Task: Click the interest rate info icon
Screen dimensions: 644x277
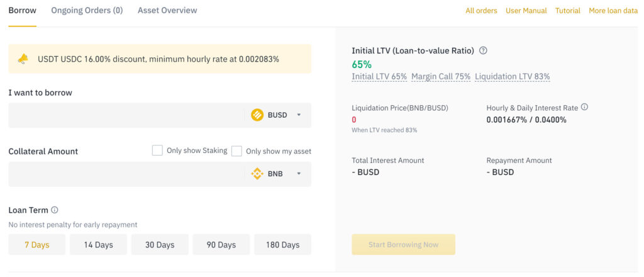Action: click(x=584, y=107)
